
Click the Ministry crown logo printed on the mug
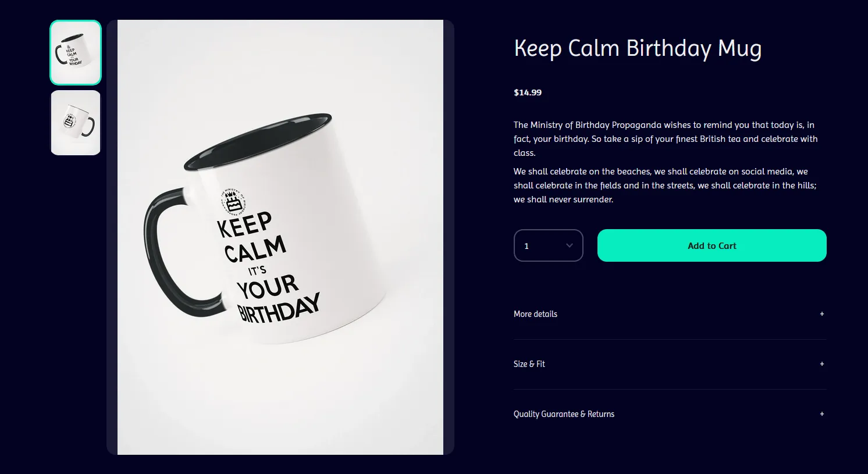click(x=232, y=200)
